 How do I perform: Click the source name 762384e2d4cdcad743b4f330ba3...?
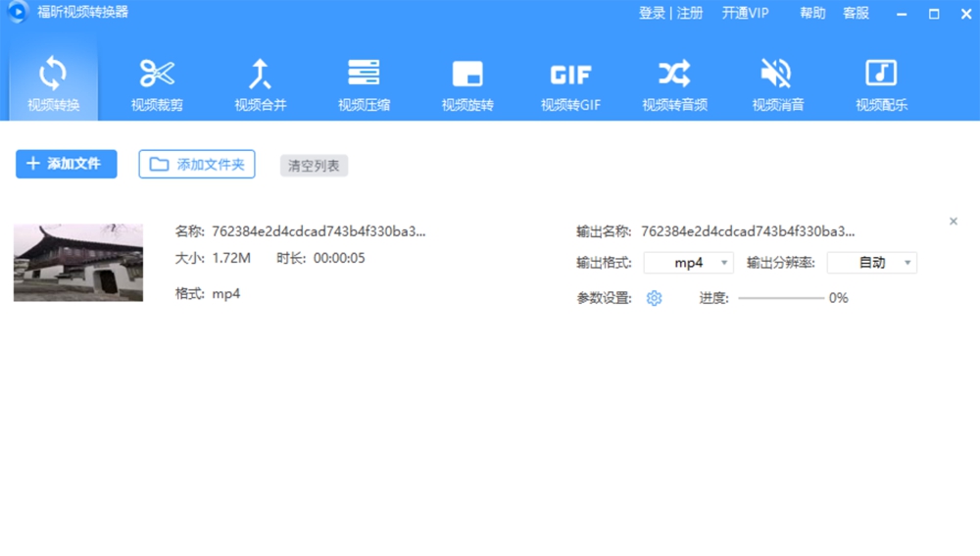click(318, 231)
